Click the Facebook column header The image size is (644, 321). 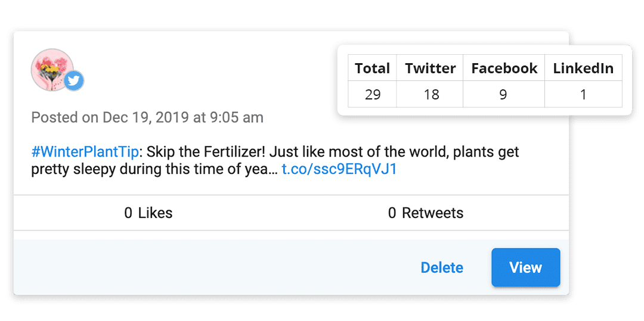coord(504,68)
